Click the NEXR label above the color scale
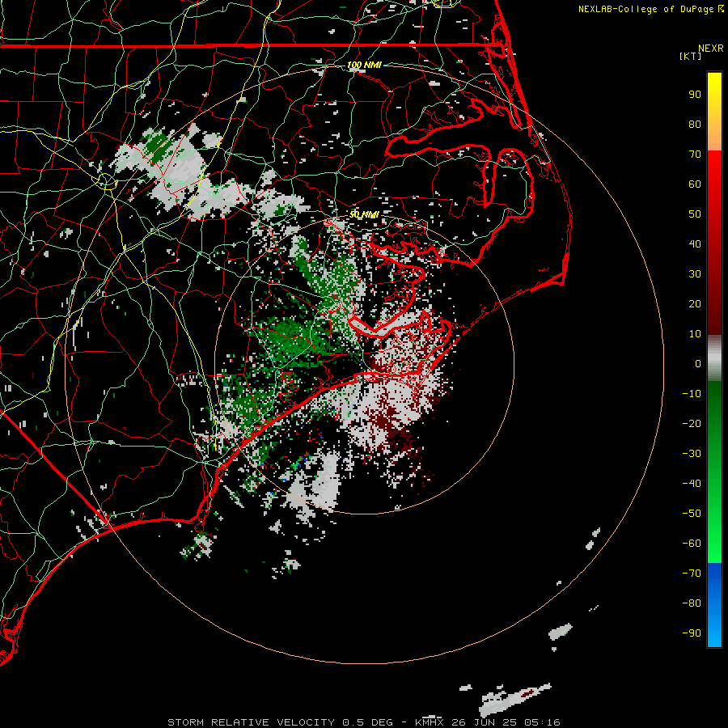The height and width of the screenshot is (728, 728). click(711, 49)
